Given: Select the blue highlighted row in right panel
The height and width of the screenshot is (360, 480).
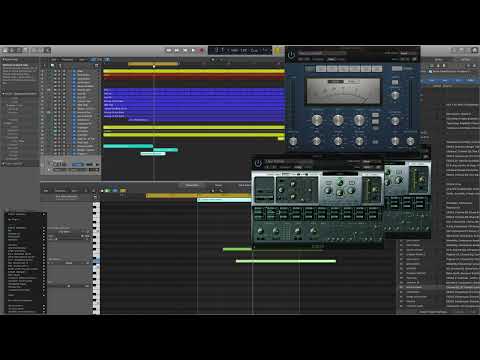Looking at the screenshot, I should (x=450, y=80).
